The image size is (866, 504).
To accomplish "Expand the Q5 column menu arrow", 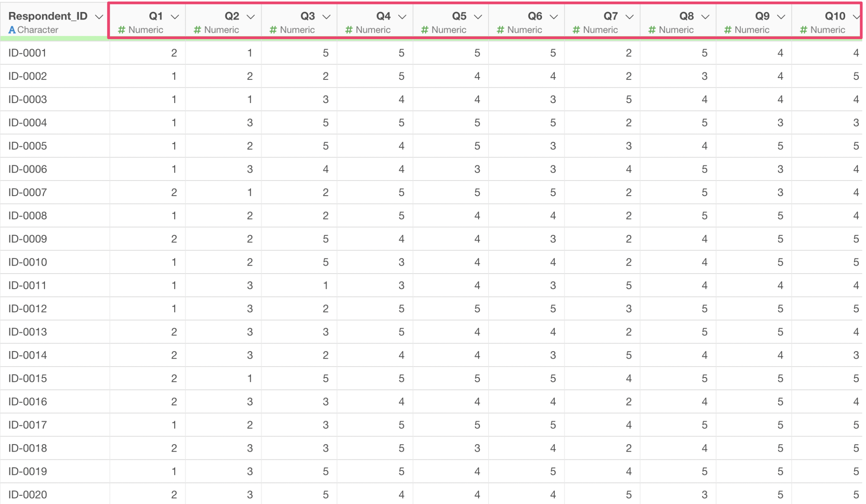I will click(478, 17).
